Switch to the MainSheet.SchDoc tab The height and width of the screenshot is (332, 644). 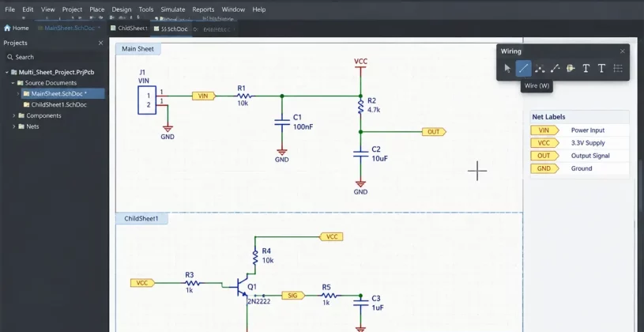69,28
